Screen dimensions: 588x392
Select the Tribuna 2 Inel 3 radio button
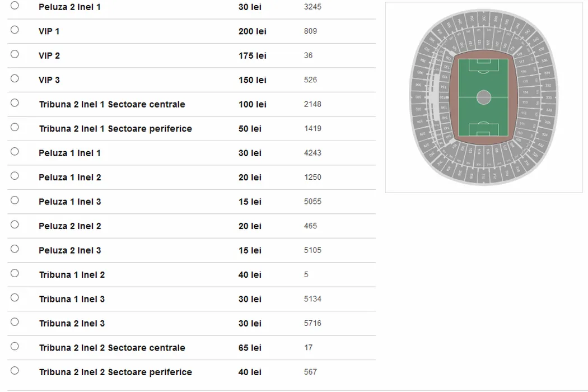[x=15, y=322]
